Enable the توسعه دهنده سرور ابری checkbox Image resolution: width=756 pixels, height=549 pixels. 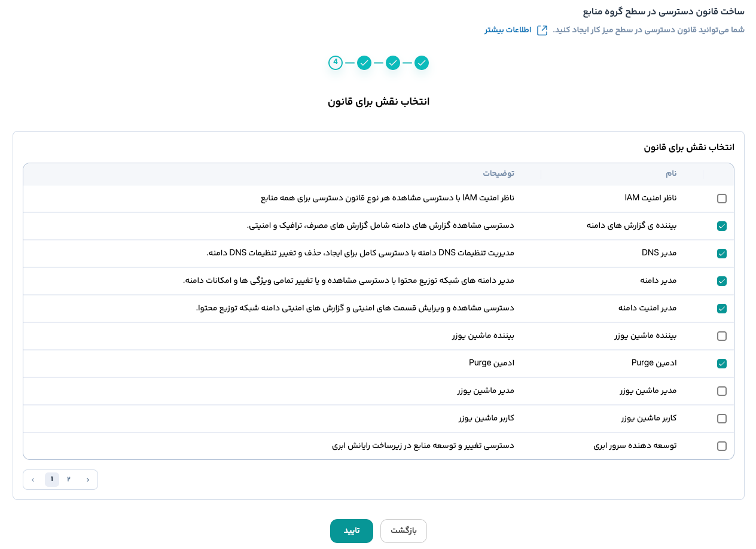coord(722,446)
